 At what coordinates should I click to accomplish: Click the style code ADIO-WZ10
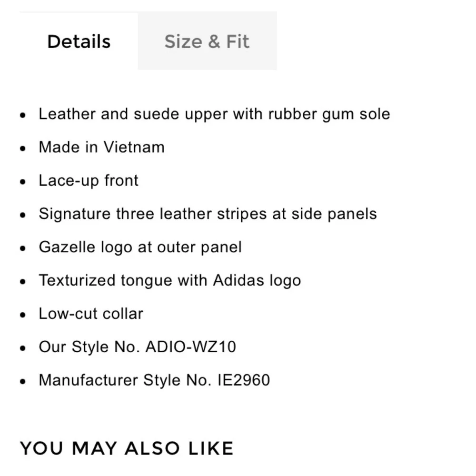[x=191, y=347]
